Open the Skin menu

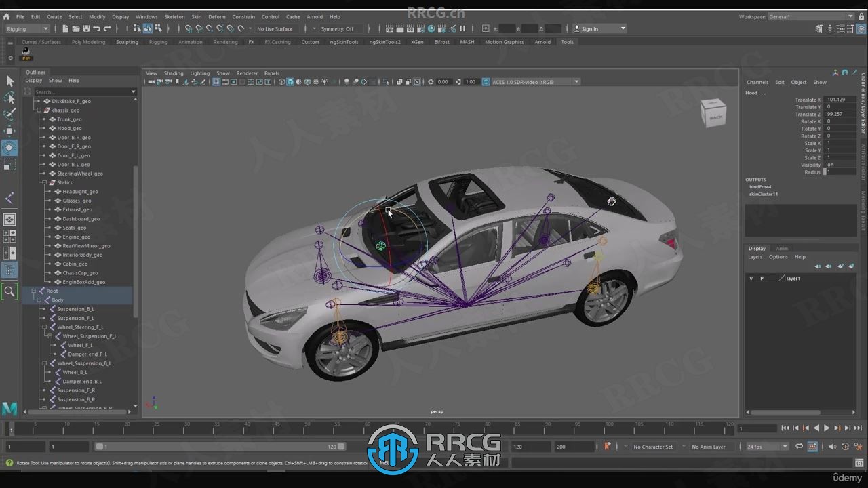click(x=196, y=16)
